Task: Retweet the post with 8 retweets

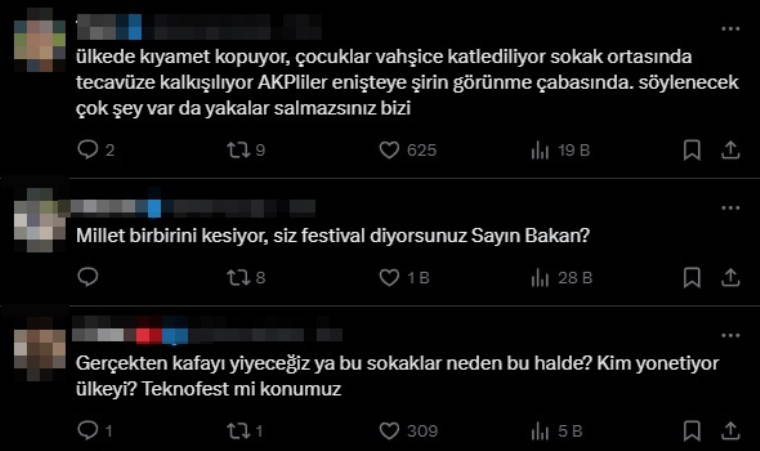Action: click(x=238, y=277)
